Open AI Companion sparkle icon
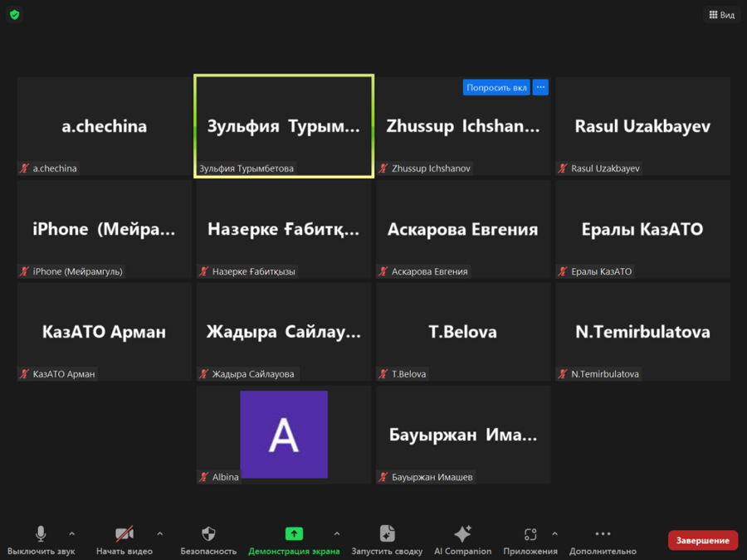The height and width of the screenshot is (560, 747). point(462,534)
